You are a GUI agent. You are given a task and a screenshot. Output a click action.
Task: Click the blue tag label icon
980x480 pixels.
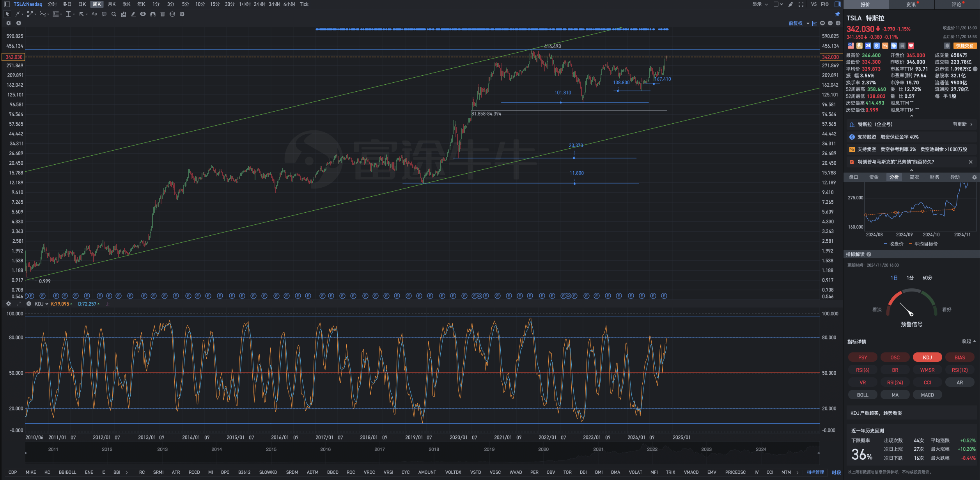tap(894, 46)
